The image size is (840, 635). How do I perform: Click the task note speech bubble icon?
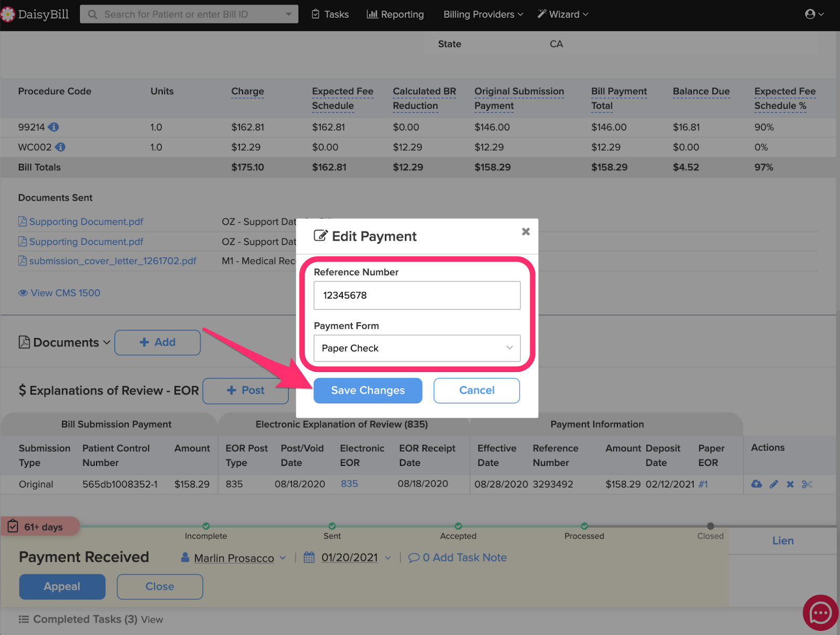point(414,557)
